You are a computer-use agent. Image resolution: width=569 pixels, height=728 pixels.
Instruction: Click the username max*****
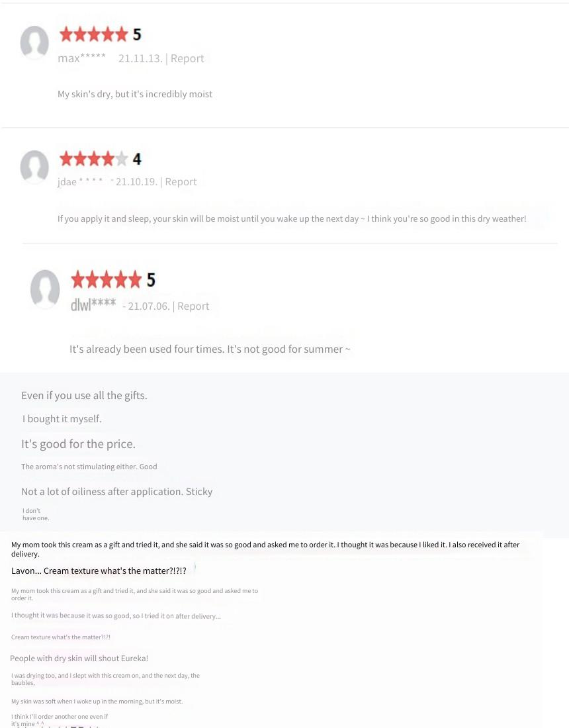[x=81, y=58]
